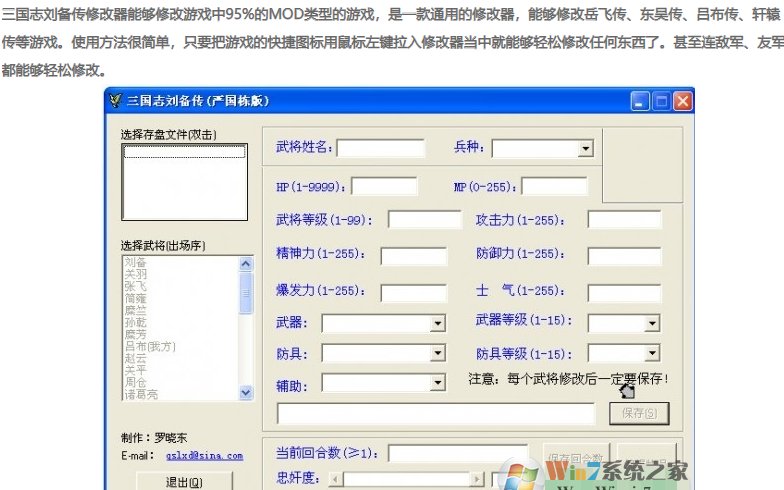The image size is (784, 490).
Task: Click the HP(1-9999) input field
Action: tap(384, 186)
